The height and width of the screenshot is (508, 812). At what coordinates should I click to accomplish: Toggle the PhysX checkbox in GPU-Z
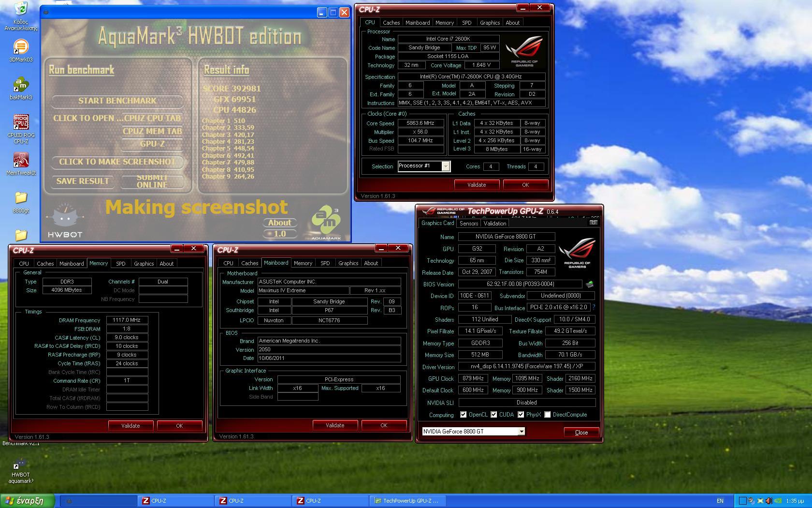pyautogui.click(x=521, y=415)
